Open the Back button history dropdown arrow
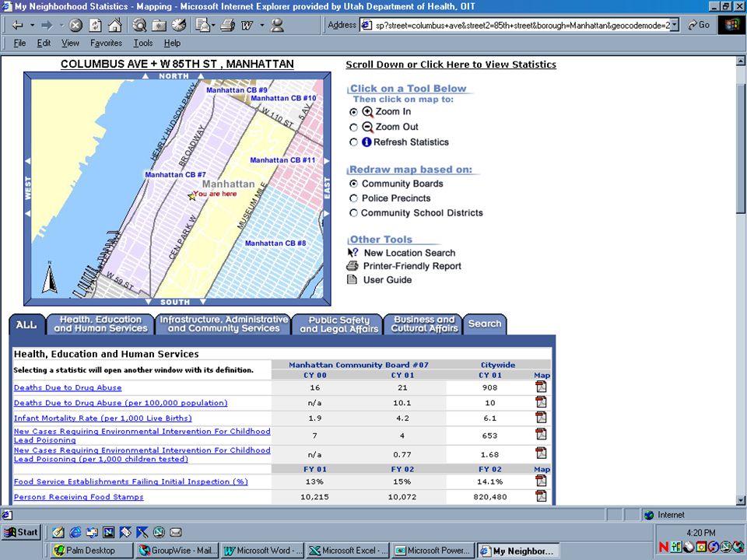 tap(32, 25)
